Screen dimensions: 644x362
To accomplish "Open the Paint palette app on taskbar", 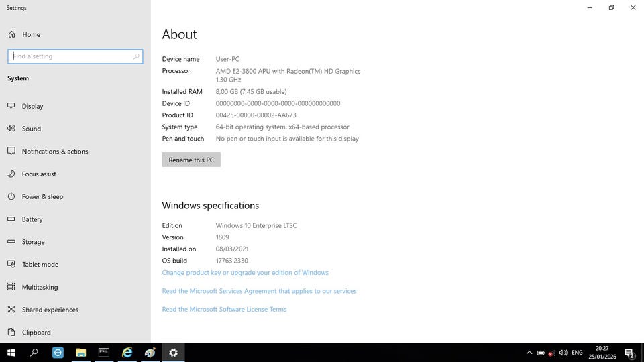I will point(150,352).
